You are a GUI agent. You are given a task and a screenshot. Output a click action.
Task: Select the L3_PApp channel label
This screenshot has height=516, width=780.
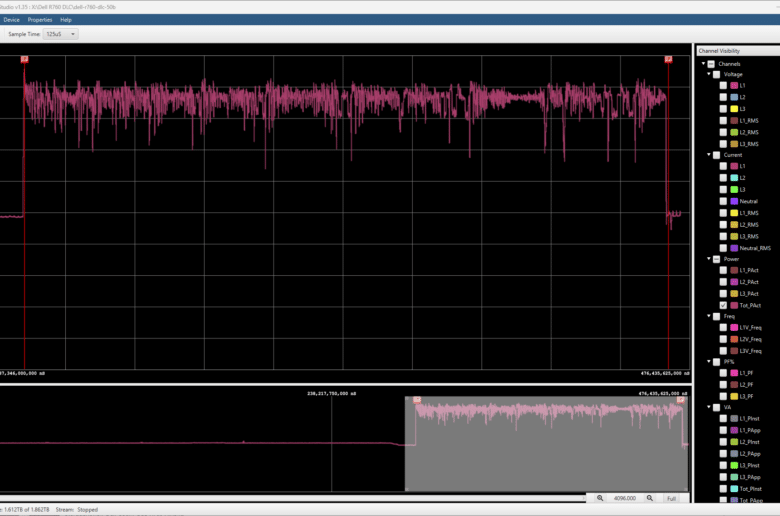(750, 477)
